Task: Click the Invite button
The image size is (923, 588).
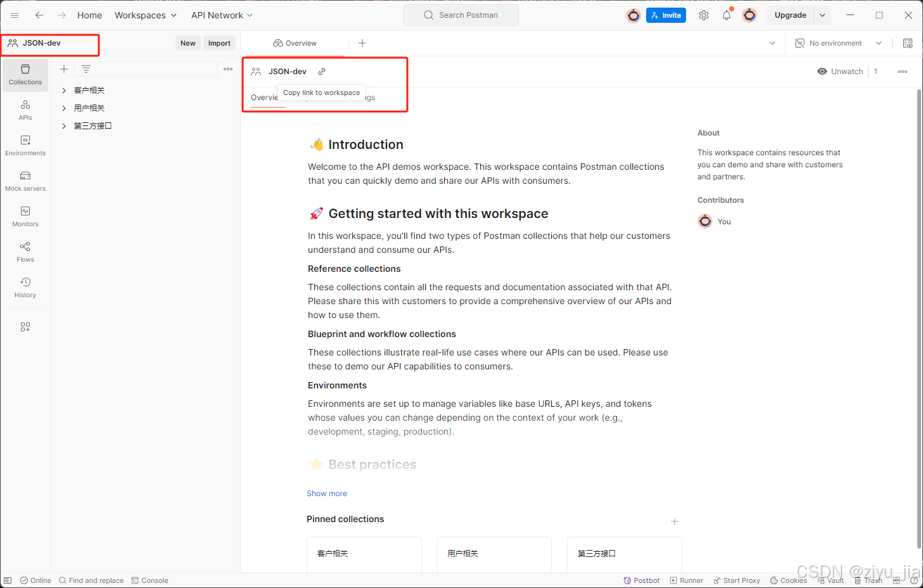Action: (x=666, y=15)
